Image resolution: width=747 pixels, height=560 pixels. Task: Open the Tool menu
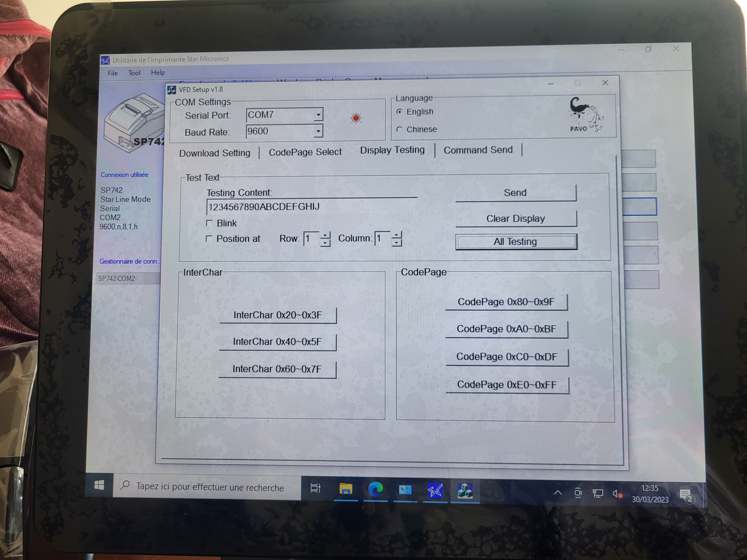click(x=134, y=73)
